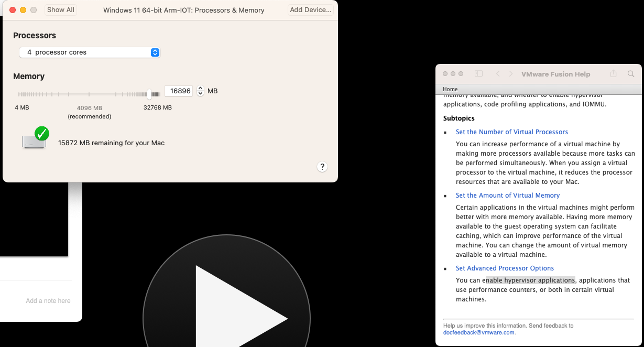Go back in Fusion Help window
The image size is (644, 347).
[x=498, y=74]
